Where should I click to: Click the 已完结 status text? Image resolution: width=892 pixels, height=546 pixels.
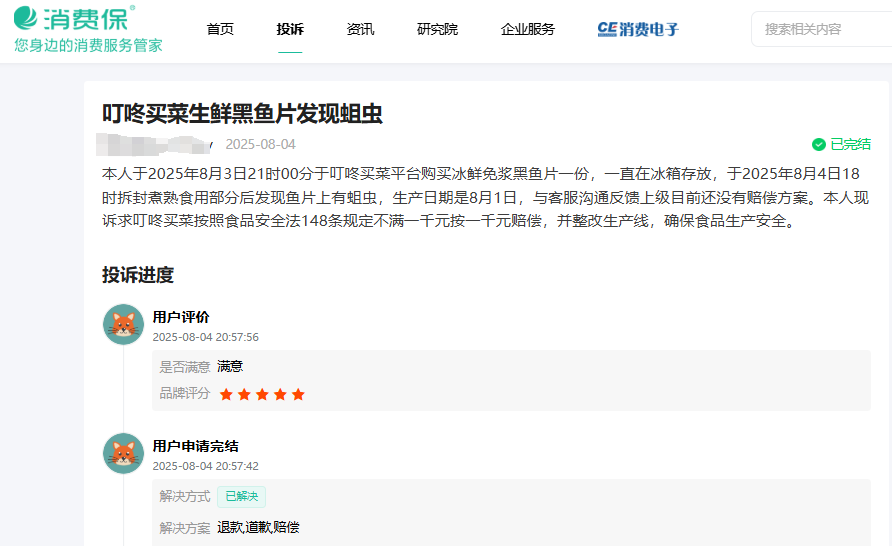850,144
